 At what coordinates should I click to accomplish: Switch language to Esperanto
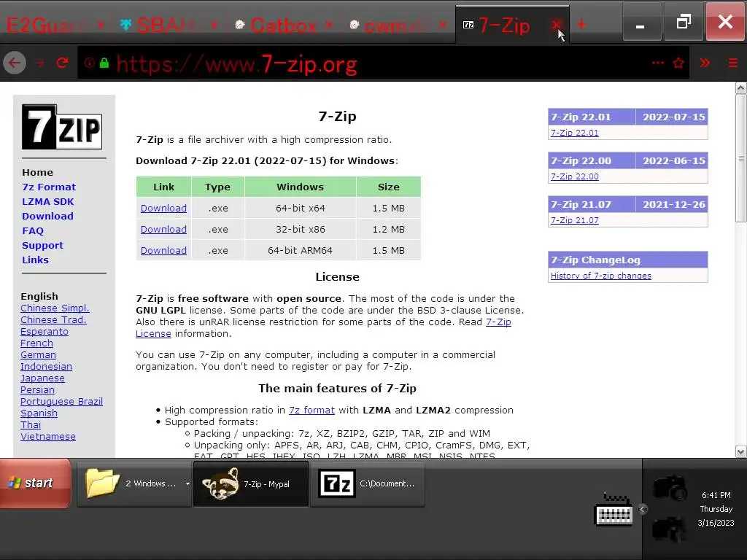[44, 332]
